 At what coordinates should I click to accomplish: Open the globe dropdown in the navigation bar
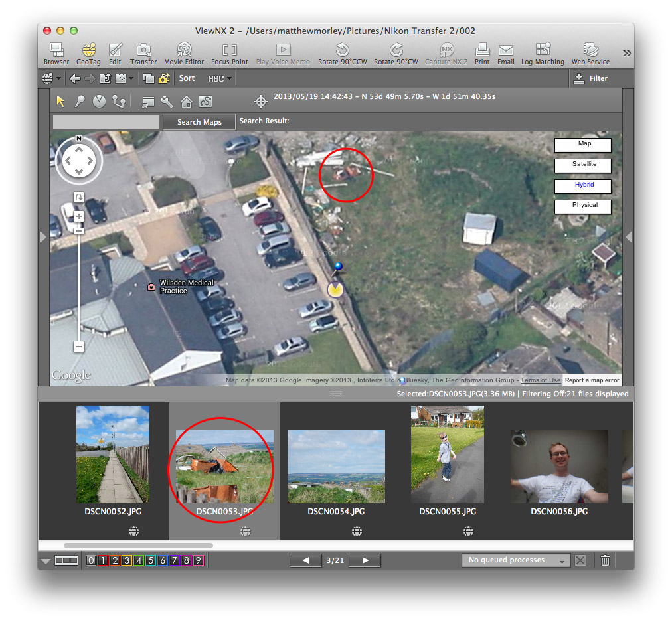[51, 78]
